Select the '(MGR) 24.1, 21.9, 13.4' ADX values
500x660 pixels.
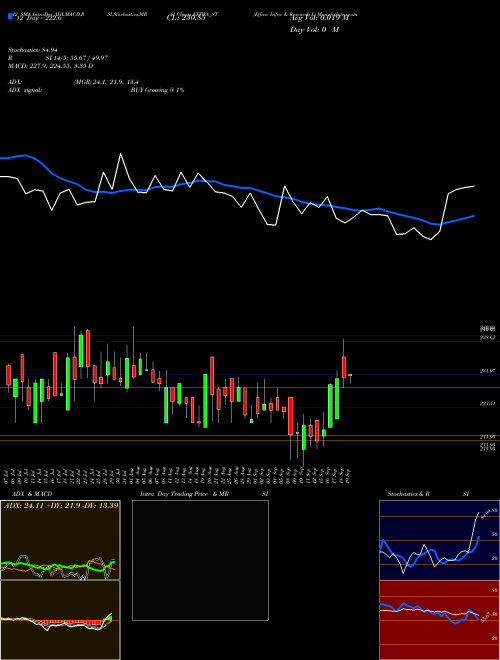tap(106, 82)
